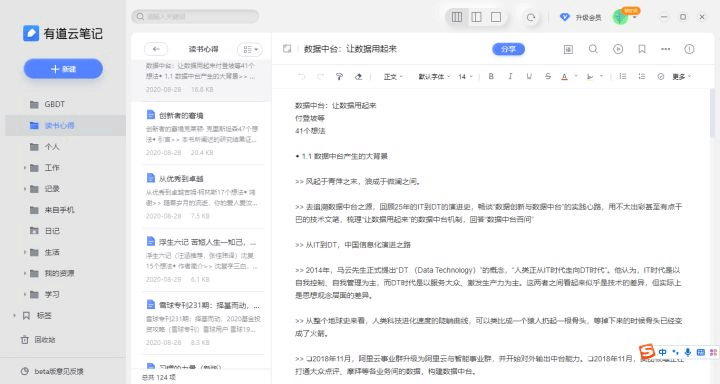
Task: Bookmark this note with the bookmark icon
Action: pyautogui.click(x=642, y=49)
